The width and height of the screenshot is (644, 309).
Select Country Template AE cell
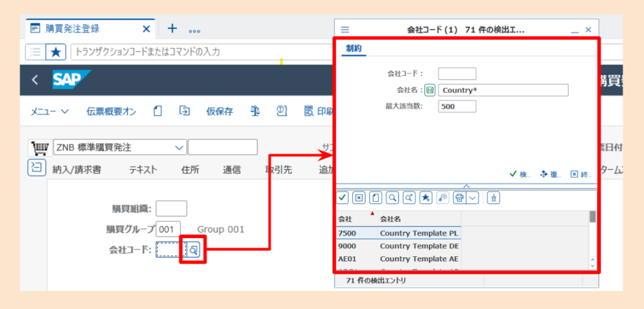(x=419, y=259)
